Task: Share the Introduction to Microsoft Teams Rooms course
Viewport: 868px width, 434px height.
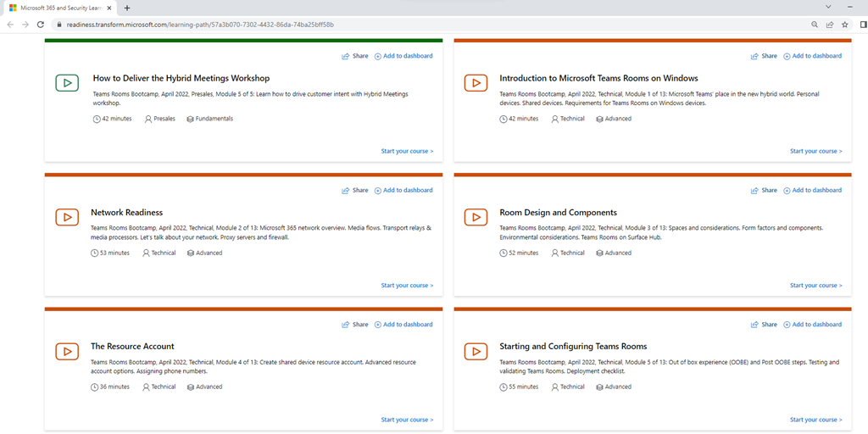Action: (764, 56)
